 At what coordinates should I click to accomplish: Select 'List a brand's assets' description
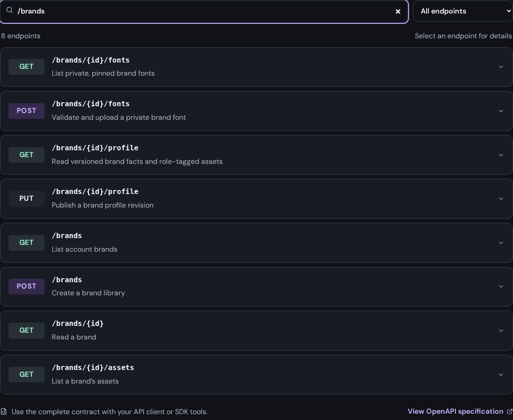tap(85, 381)
